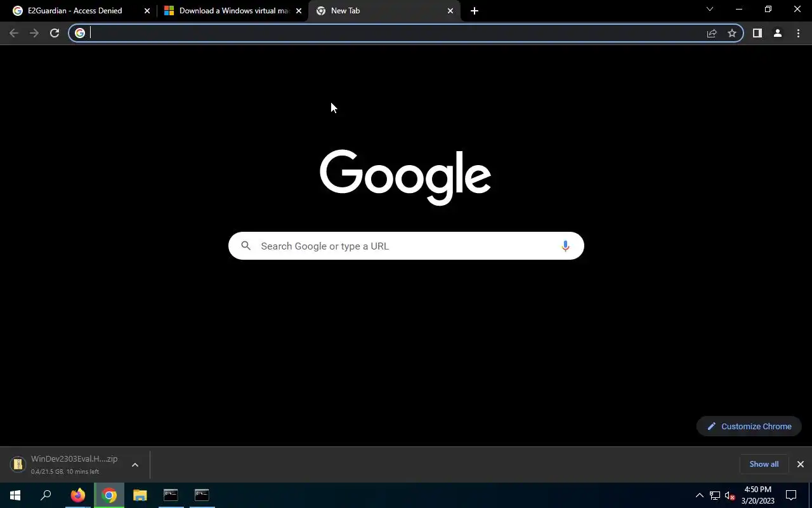Open the second command prompt taskbar window
This screenshot has height=508, width=812.
pos(202,495)
